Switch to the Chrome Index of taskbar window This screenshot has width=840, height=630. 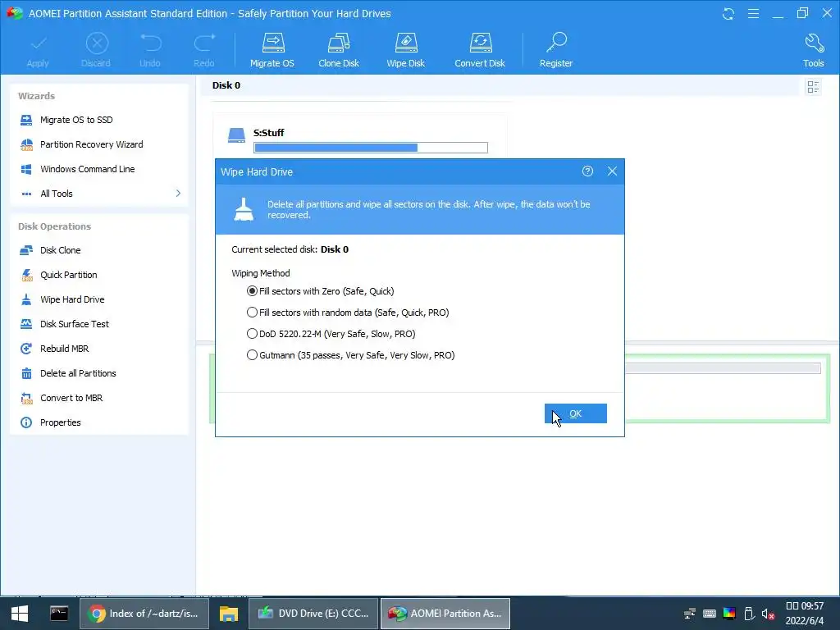coord(144,614)
